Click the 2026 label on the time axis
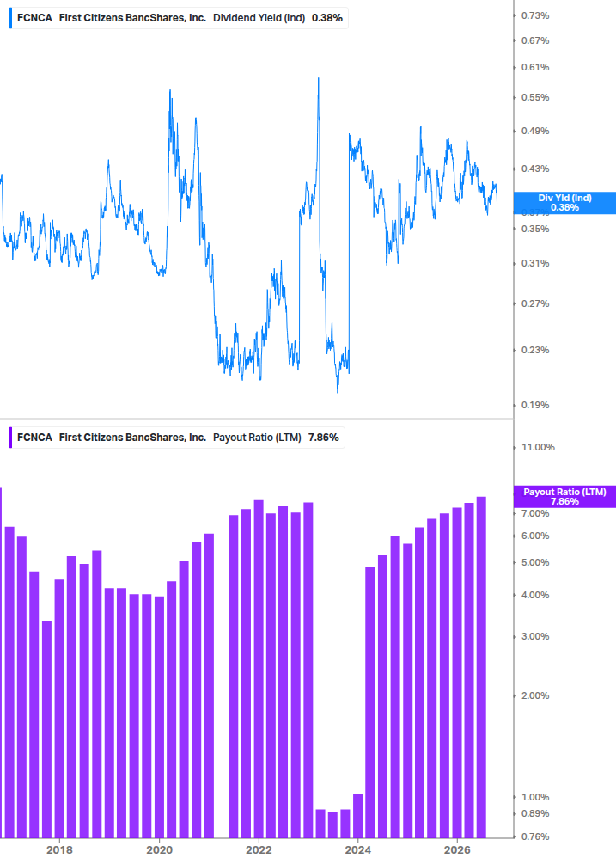The height and width of the screenshot is (864, 616). point(457,849)
